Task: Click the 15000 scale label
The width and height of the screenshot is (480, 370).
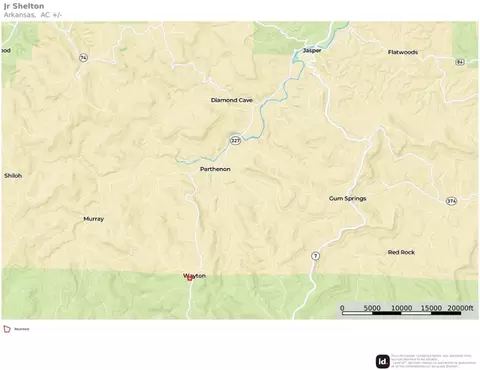Action: (431, 308)
